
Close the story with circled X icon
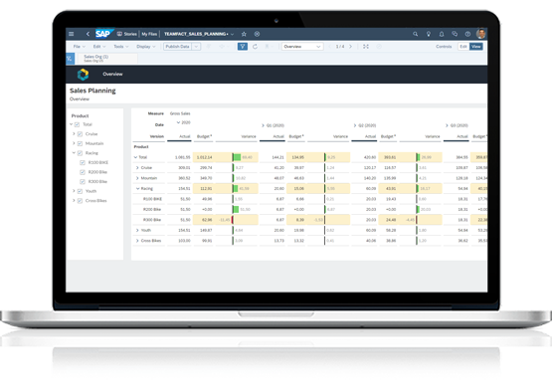click(x=257, y=34)
